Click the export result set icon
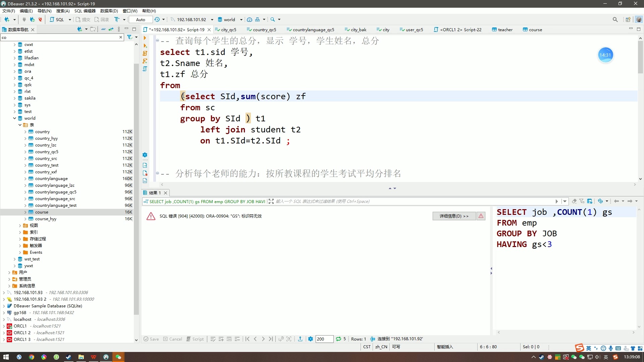Screen dimensions: 644x362 pyautogui.click(x=300, y=339)
